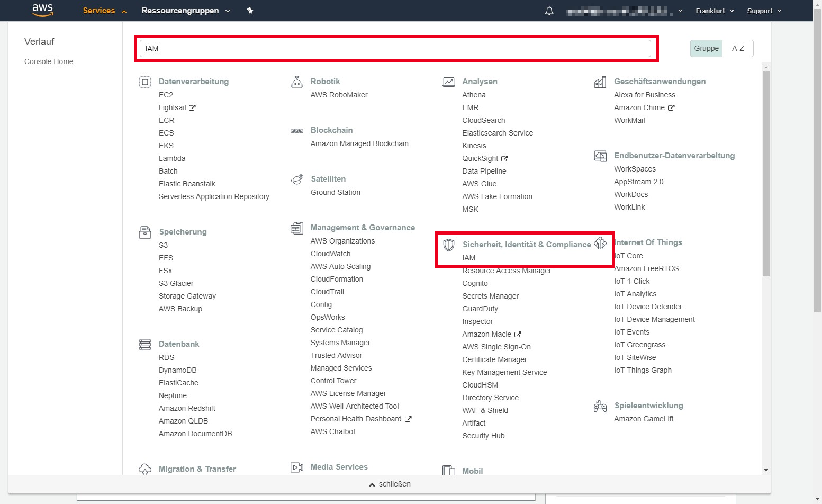822x504 pixels.
Task: Click the Speicherung storage icon
Action: [145, 232]
